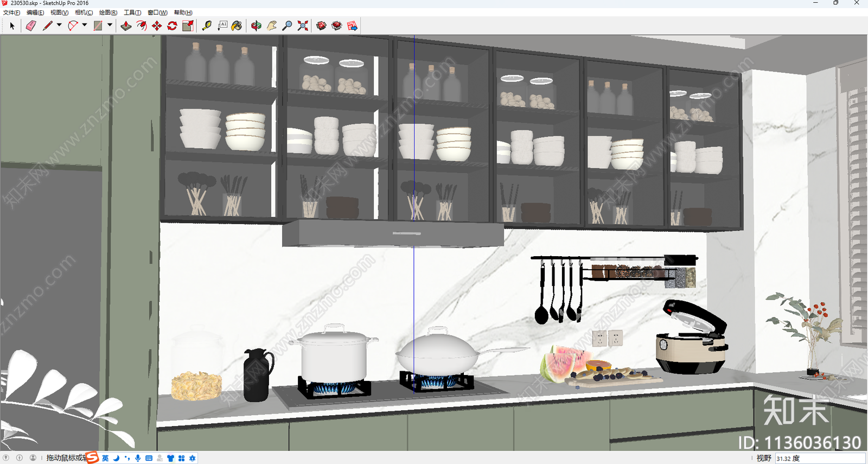Select the Pan hand tool
868x464 pixels.
tap(272, 26)
